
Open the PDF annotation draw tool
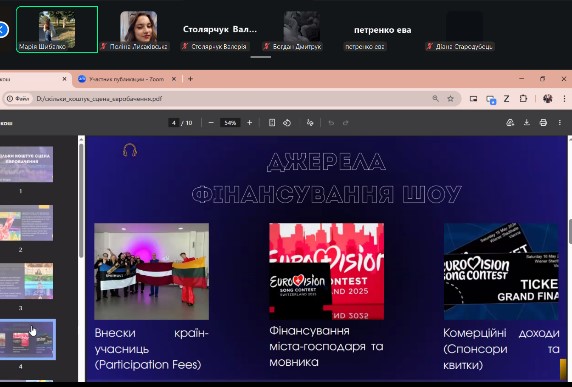click(310, 123)
